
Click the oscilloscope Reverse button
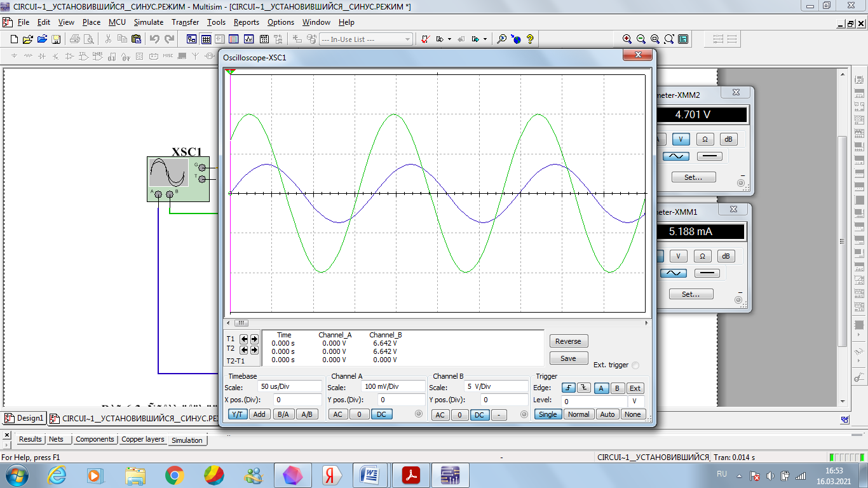point(569,341)
